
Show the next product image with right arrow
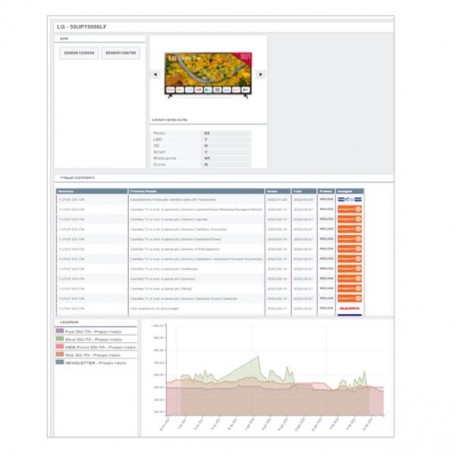261,74
